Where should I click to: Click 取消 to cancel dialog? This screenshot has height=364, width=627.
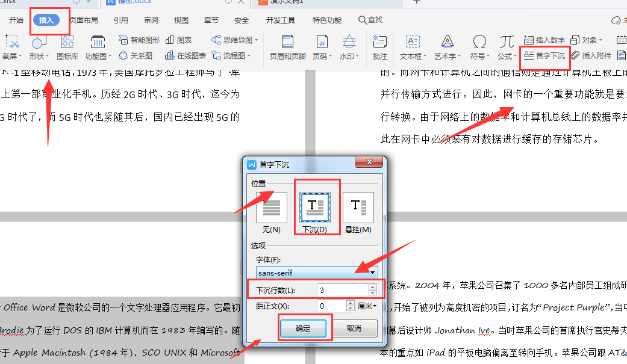[354, 329]
